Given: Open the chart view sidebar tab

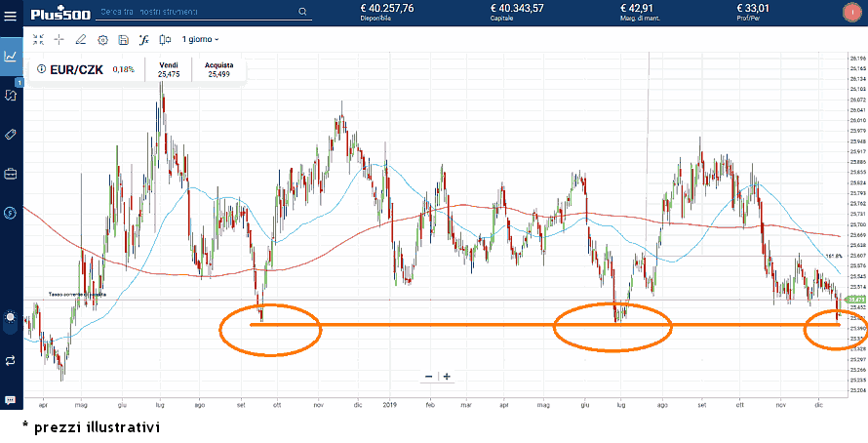Looking at the screenshot, I should tap(11, 56).
